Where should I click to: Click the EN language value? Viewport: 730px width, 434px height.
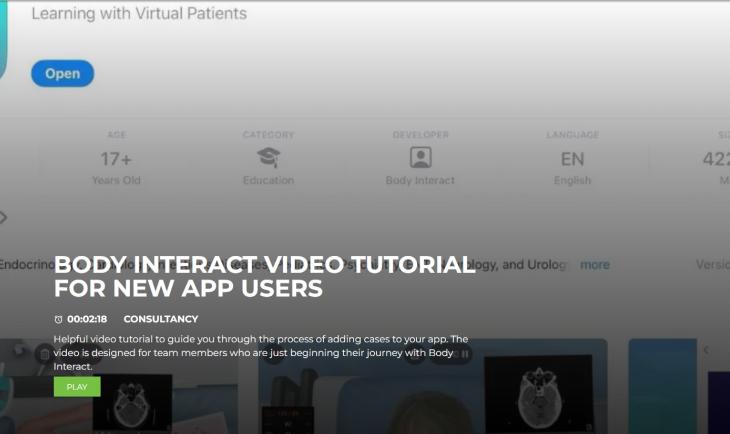572,159
